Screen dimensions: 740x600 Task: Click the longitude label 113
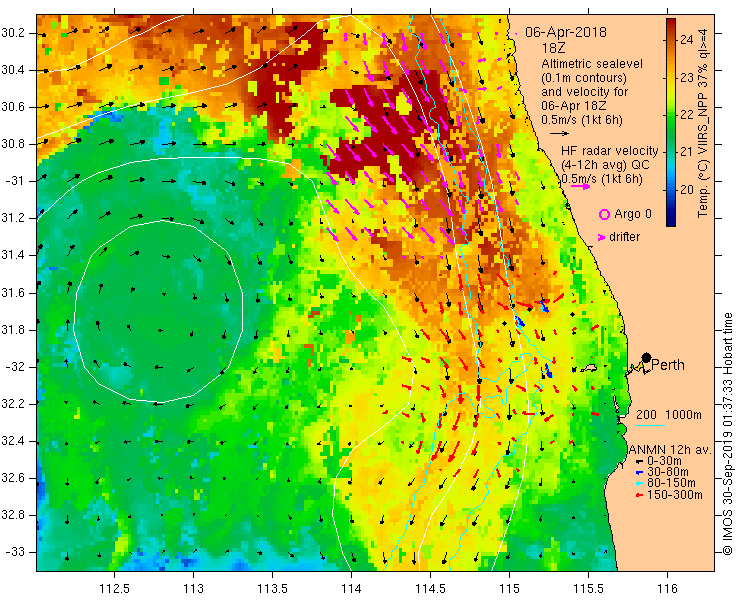coord(193,589)
